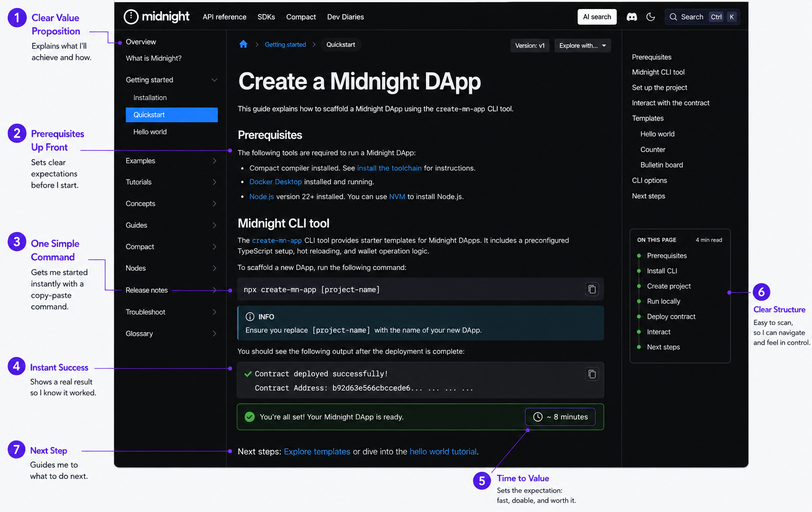Go to Create project in On This Page
This screenshot has width=812, height=512.
[x=669, y=286]
